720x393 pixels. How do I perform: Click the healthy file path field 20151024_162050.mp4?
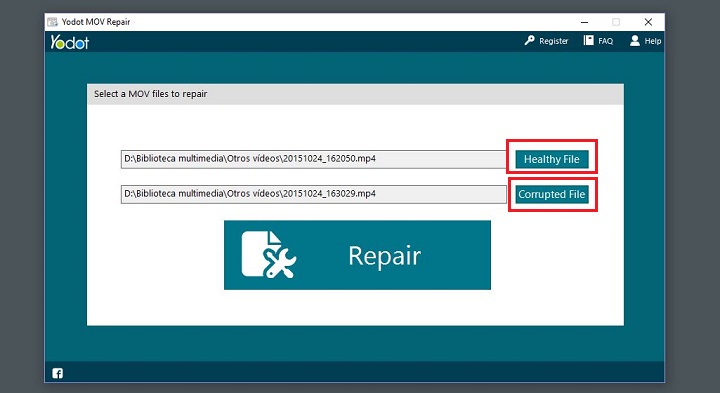314,159
